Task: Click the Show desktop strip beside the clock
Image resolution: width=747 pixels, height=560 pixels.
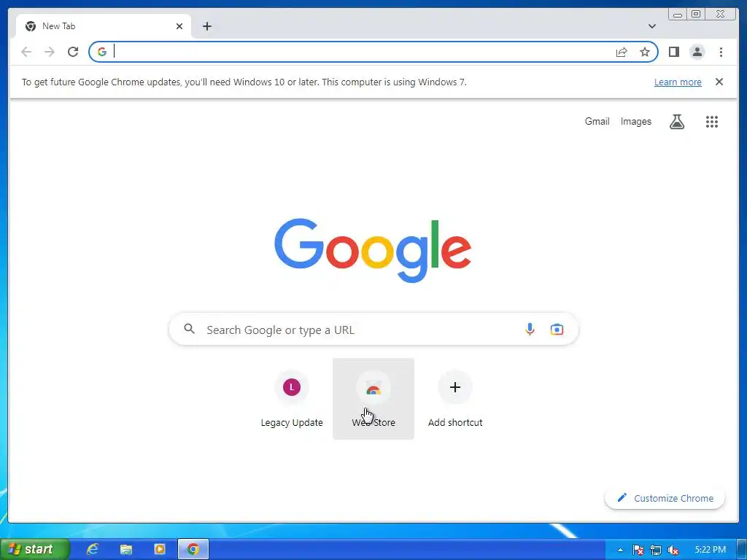Action: coord(742,550)
